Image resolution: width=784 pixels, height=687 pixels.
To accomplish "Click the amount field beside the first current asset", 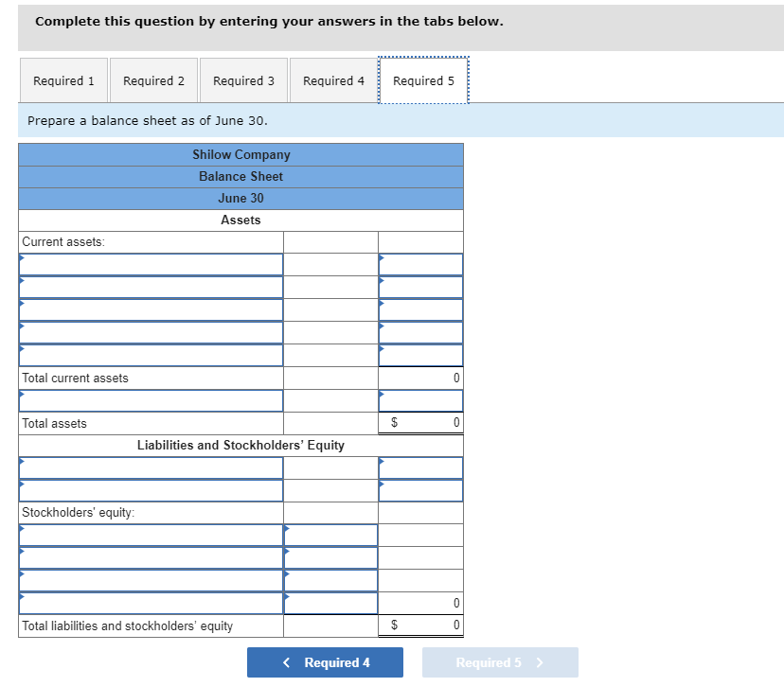I will pyautogui.click(x=421, y=264).
